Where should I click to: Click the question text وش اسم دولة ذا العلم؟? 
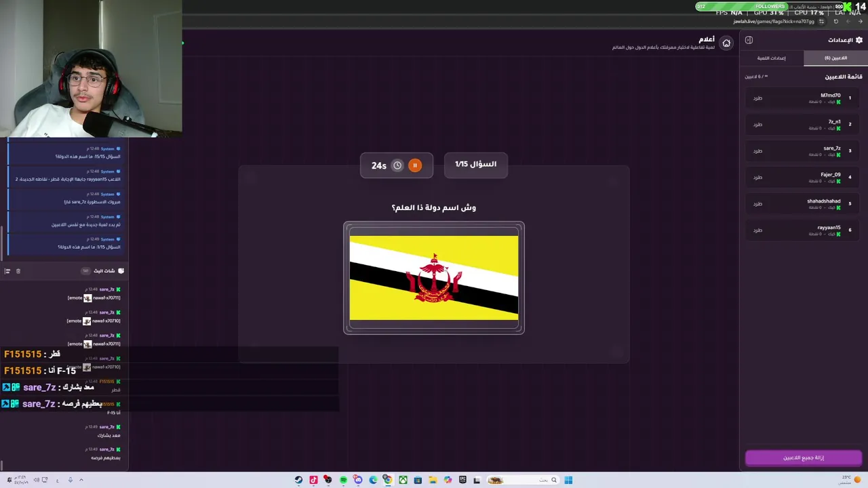tap(434, 207)
